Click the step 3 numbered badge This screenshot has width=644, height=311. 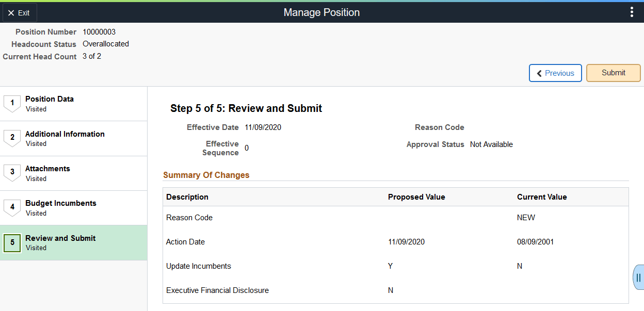click(12, 173)
